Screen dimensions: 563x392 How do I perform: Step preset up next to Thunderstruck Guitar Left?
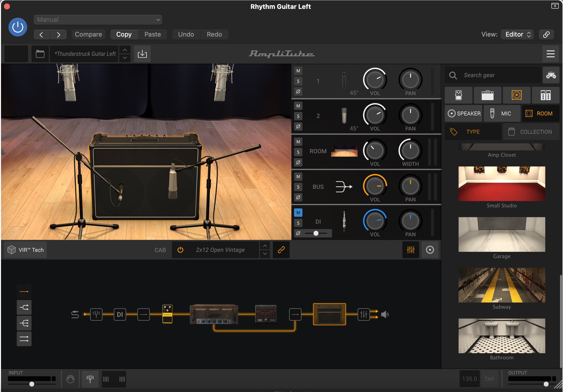(125, 50)
